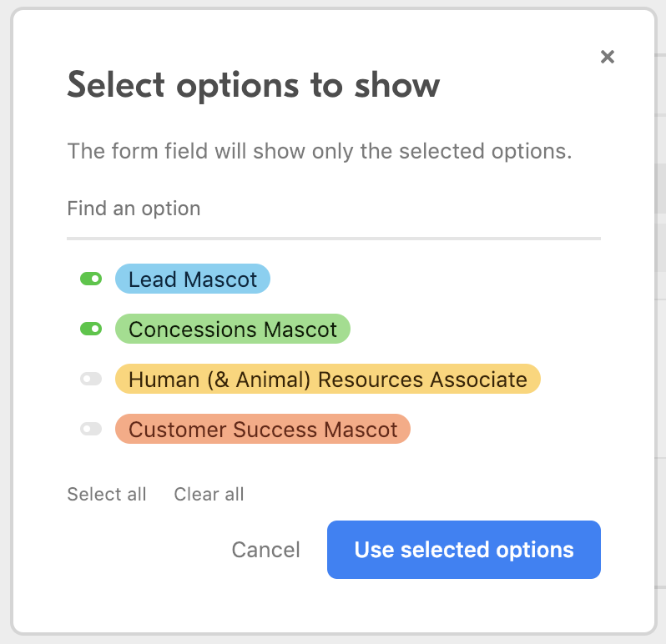Click the word Associate in the yellow tag
This screenshot has height=644, width=666.
point(479,380)
